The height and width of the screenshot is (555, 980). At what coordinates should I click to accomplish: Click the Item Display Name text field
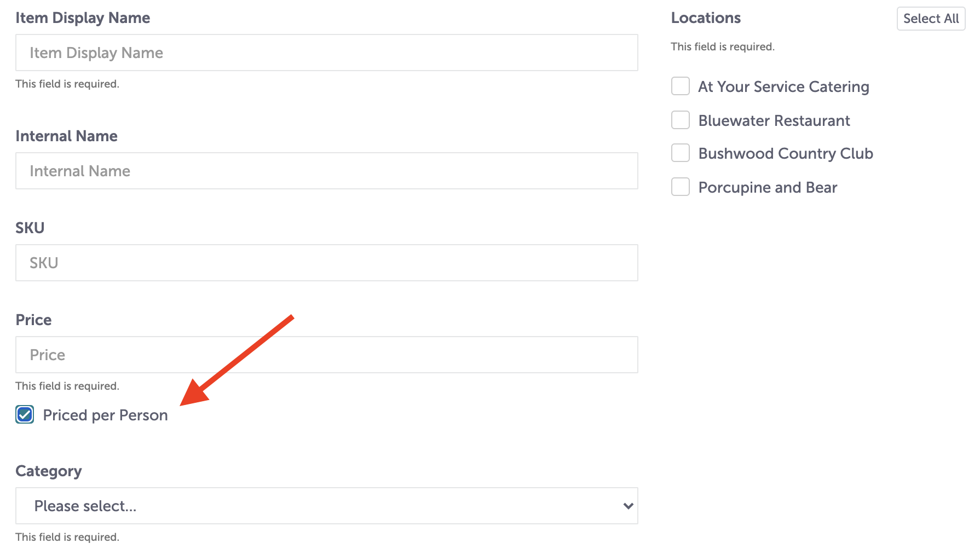327,53
